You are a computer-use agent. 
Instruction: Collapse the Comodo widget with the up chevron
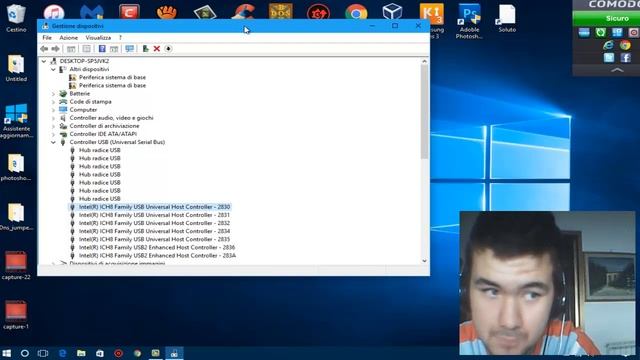pos(617,70)
